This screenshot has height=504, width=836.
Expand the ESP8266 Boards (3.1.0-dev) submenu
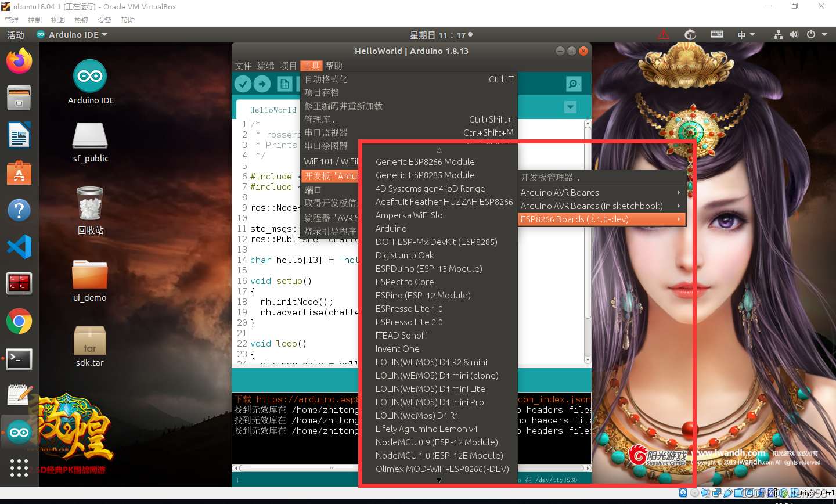point(602,219)
